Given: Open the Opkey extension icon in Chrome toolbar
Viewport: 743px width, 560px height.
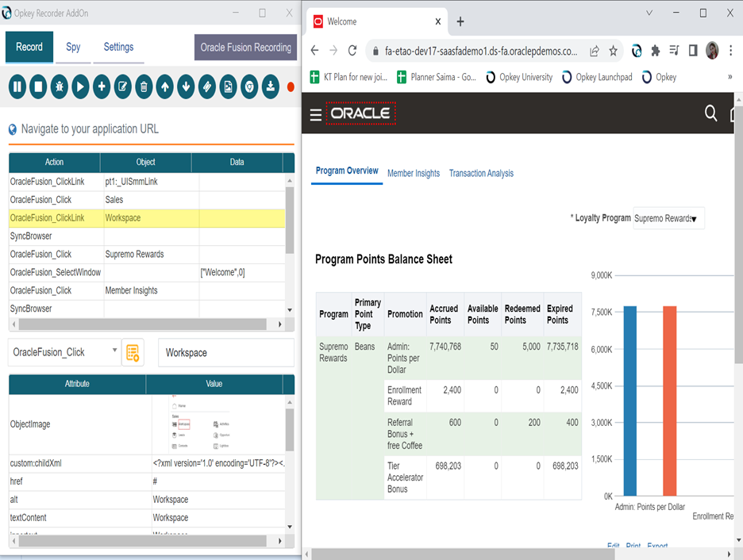Looking at the screenshot, I should pos(637,51).
